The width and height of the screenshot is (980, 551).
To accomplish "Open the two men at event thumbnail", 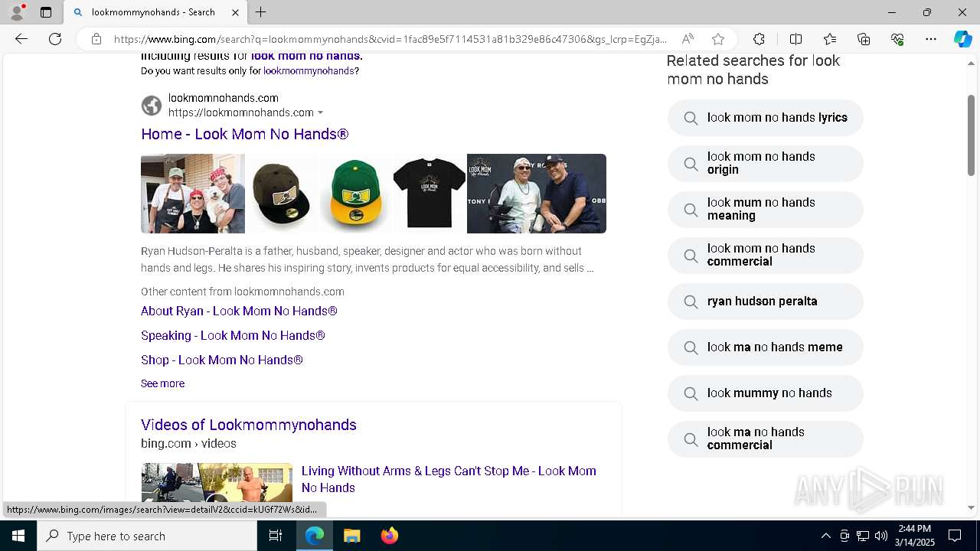I will click(x=537, y=194).
